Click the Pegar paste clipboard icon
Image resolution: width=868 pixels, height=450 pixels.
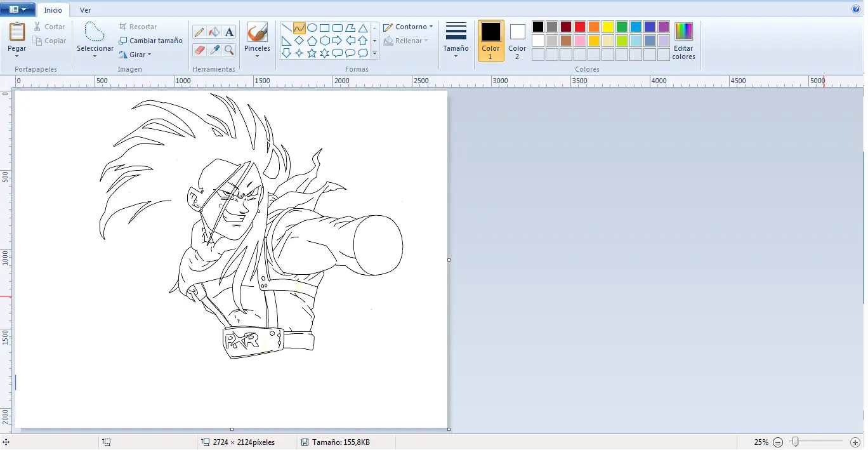pos(17,32)
